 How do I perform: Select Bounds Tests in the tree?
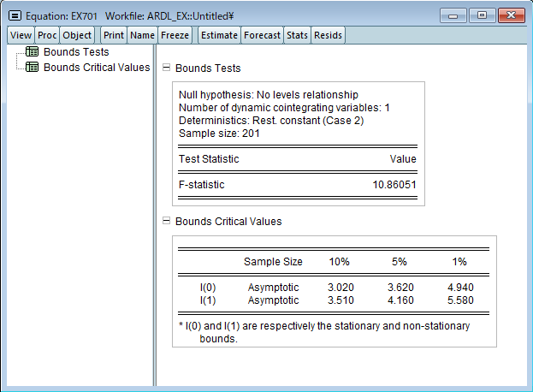[76, 52]
